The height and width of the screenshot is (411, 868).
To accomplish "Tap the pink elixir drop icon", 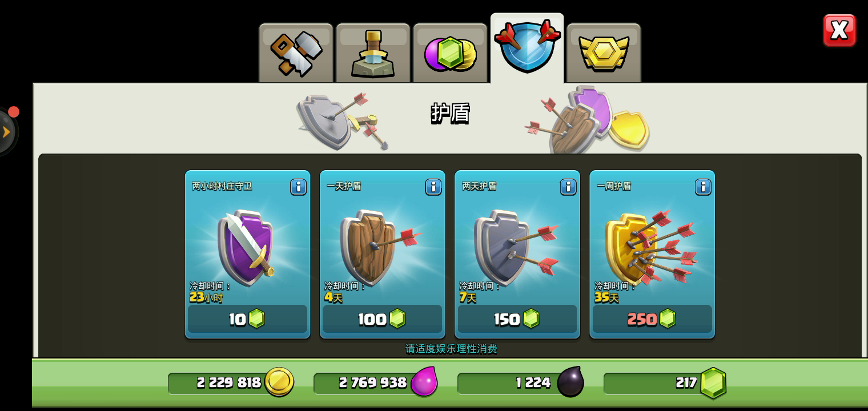I will coord(424,382).
